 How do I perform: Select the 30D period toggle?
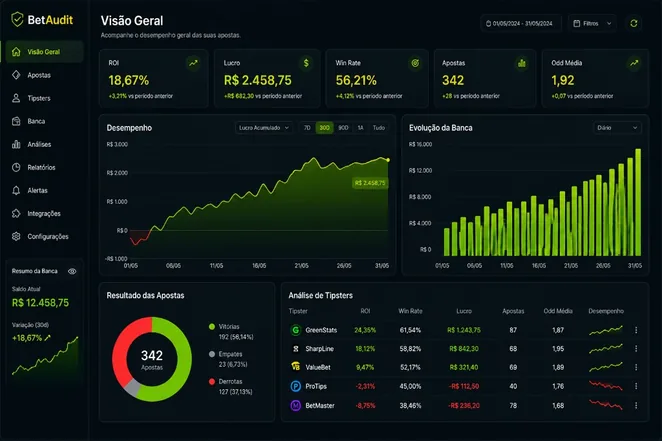[324, 128]
